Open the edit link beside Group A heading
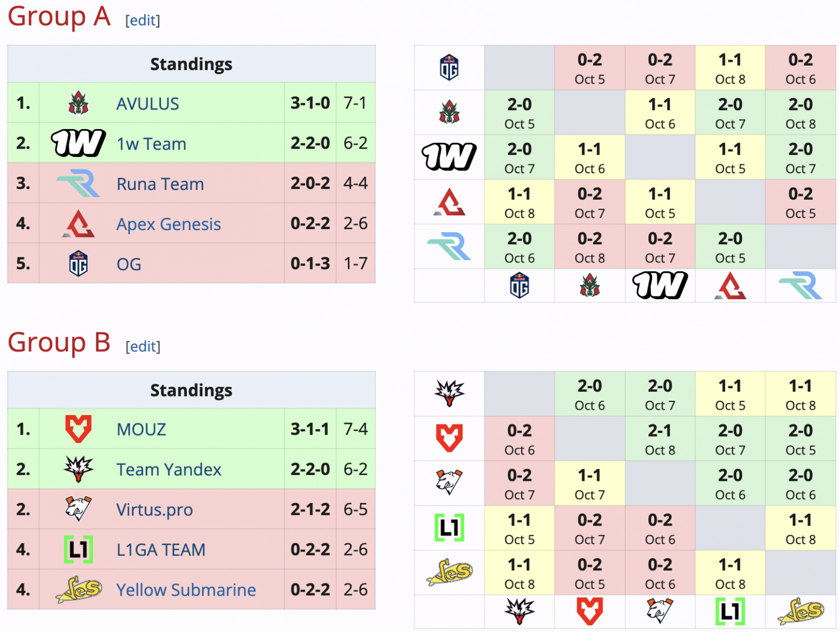This screenshot has width=840, height=632. 143,21
